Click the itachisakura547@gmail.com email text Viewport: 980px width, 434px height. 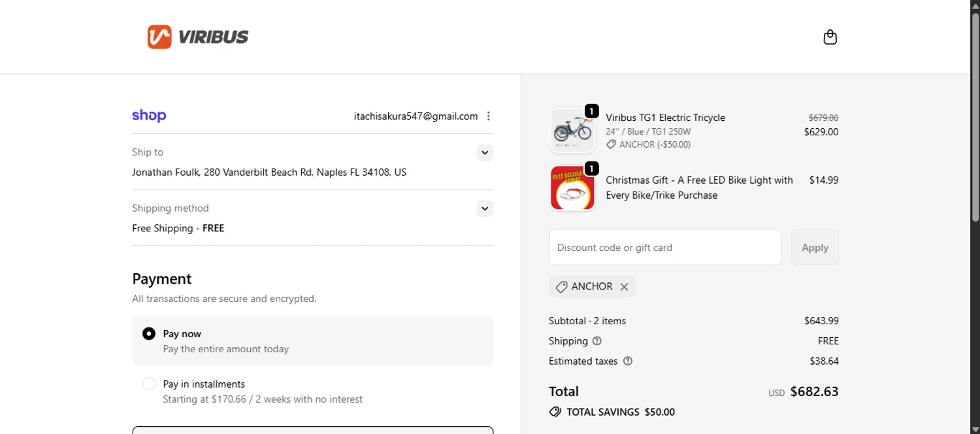pos(416,116)
